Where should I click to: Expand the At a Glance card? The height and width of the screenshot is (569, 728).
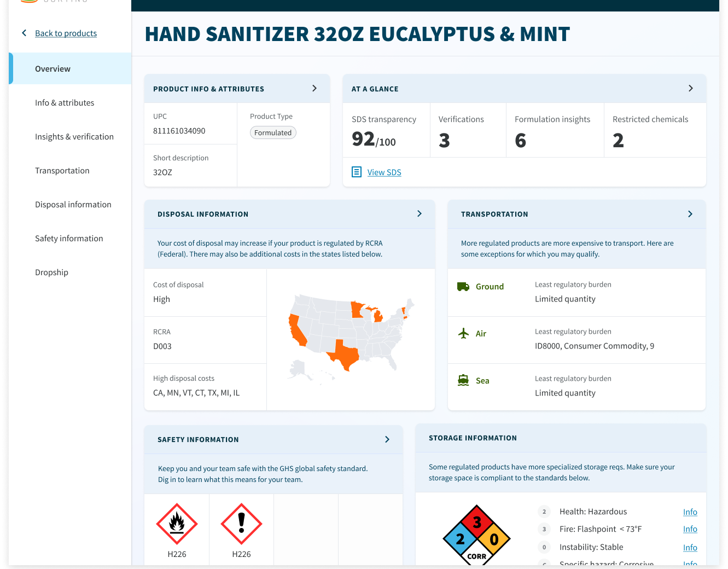click(691, 88)
